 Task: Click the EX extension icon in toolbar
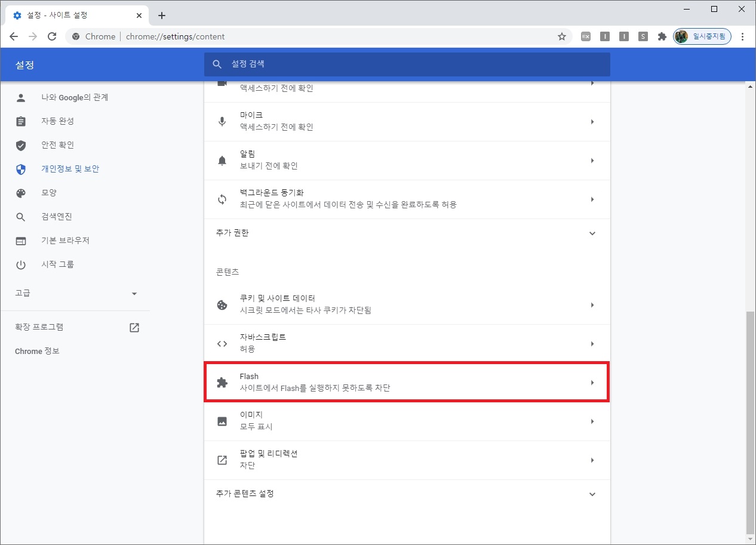pos(586,36)
